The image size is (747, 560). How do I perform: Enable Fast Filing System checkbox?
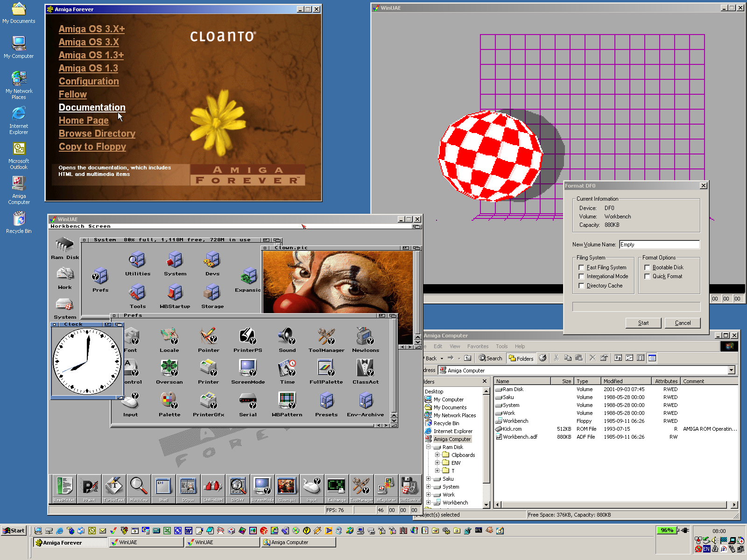581,267
